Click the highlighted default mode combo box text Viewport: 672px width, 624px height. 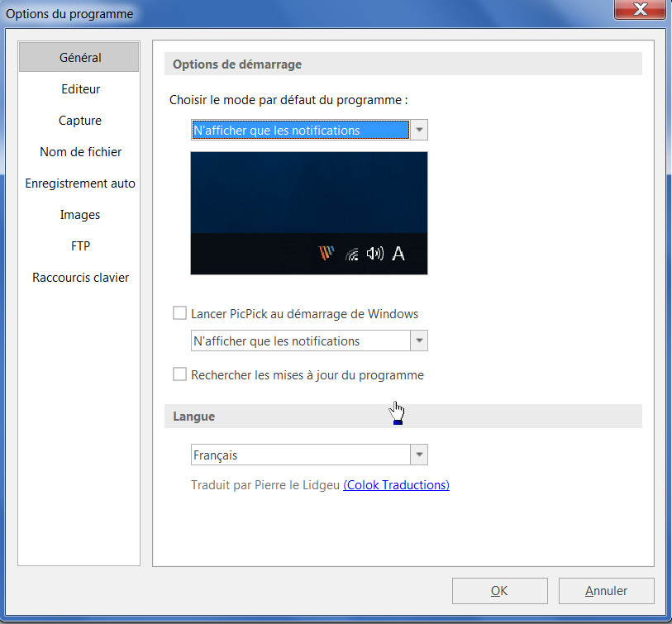(300, 130)
